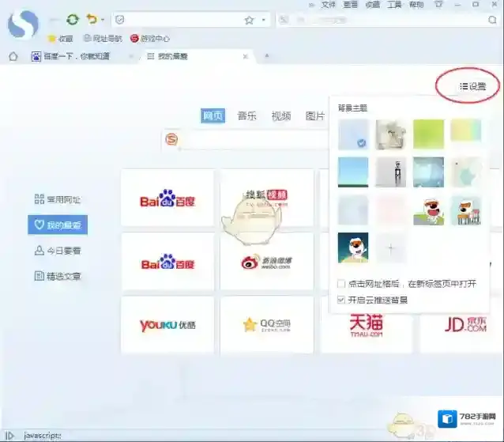Screen dimensions: 504x442
Task: Click the 我的最爱 sidebar button
Action: [58, 225]
